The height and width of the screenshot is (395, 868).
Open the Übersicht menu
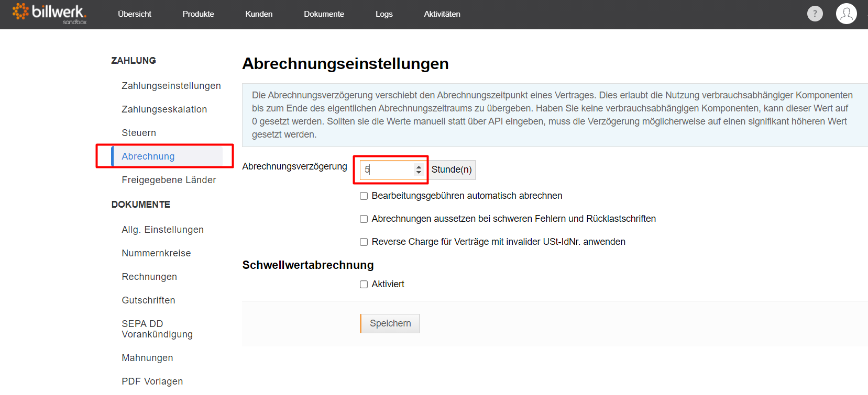click(x=135, y=14)
